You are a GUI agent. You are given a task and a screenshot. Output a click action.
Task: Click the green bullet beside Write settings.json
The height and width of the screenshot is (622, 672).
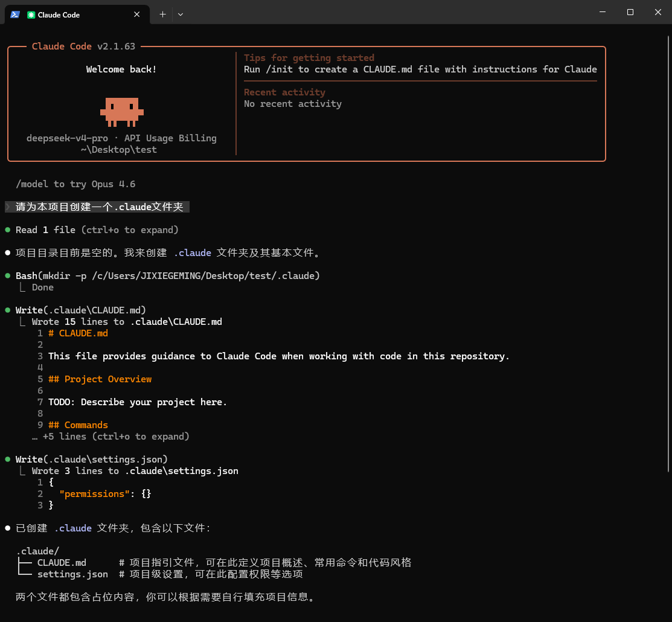point(8,459)
